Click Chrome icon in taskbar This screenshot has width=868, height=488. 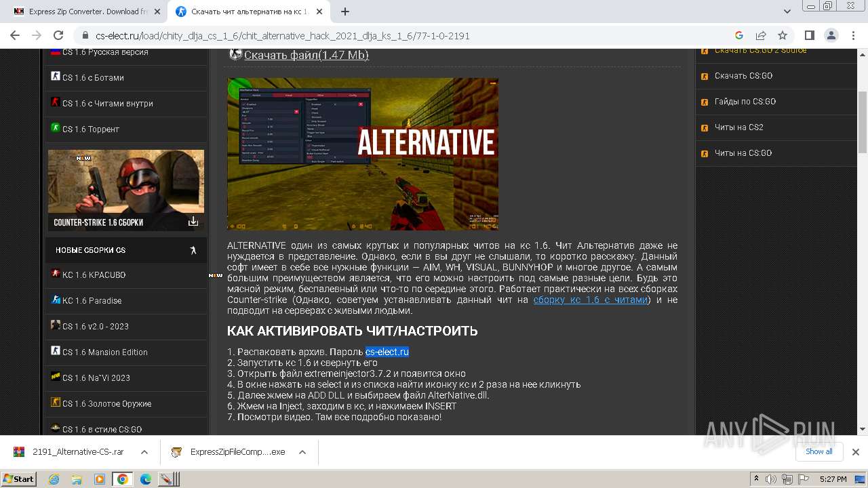(x=123, y=479)
